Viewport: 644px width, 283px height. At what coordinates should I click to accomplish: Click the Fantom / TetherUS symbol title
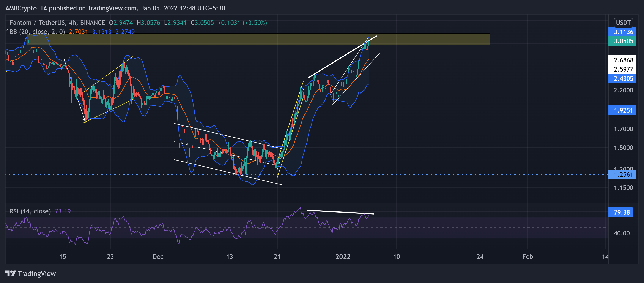(37, 23)
